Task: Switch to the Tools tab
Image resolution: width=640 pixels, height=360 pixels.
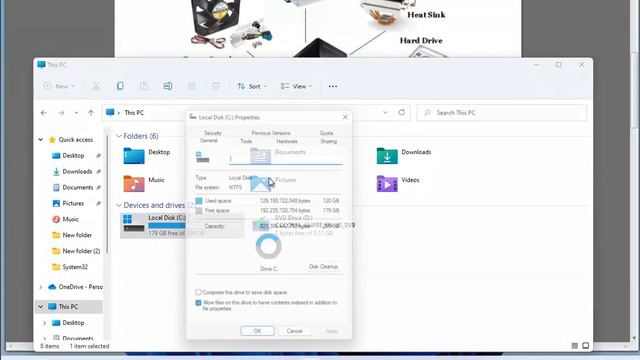Action: (x=246, y=141)
